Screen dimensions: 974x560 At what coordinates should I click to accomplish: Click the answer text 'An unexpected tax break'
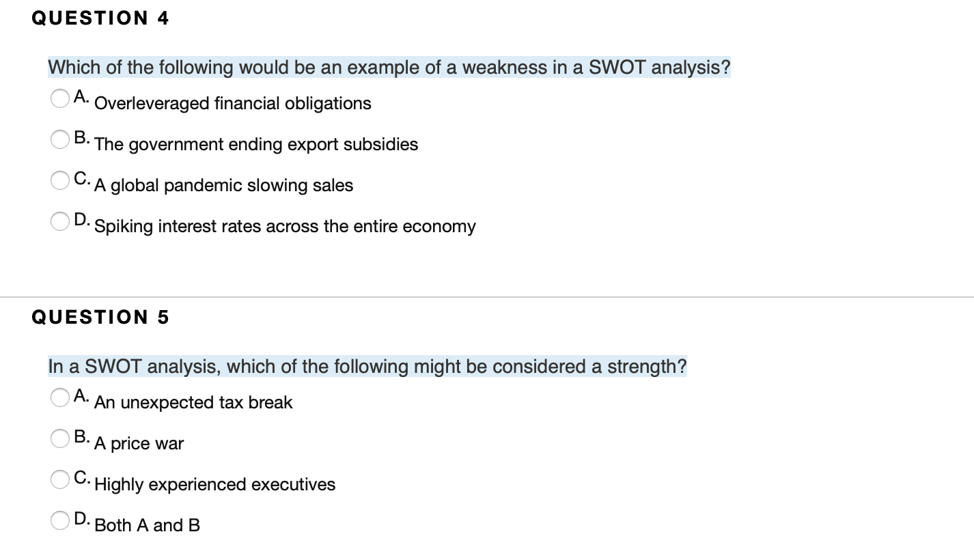click(x=194, y=403)
